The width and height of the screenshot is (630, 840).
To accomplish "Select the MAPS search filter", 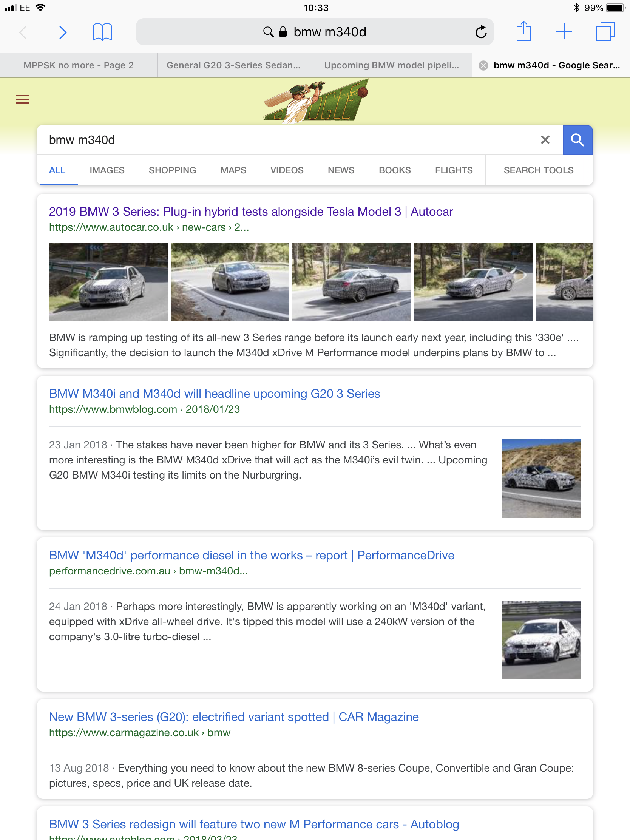I will [x=233, y=170].
